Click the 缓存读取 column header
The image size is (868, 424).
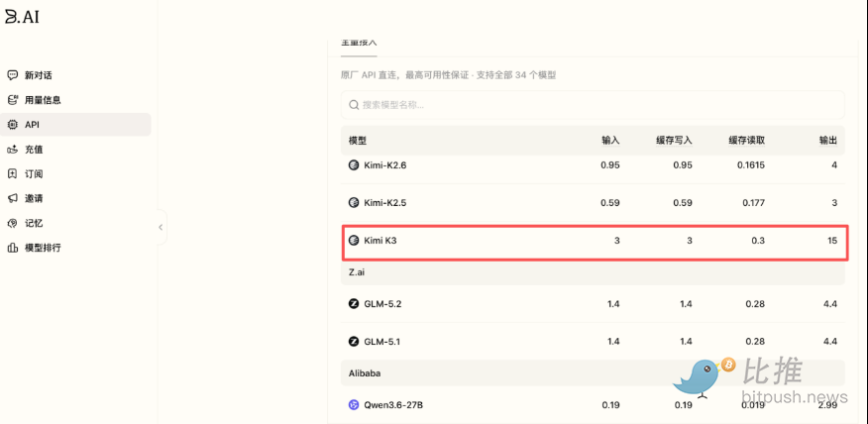[x=747, y=141]
